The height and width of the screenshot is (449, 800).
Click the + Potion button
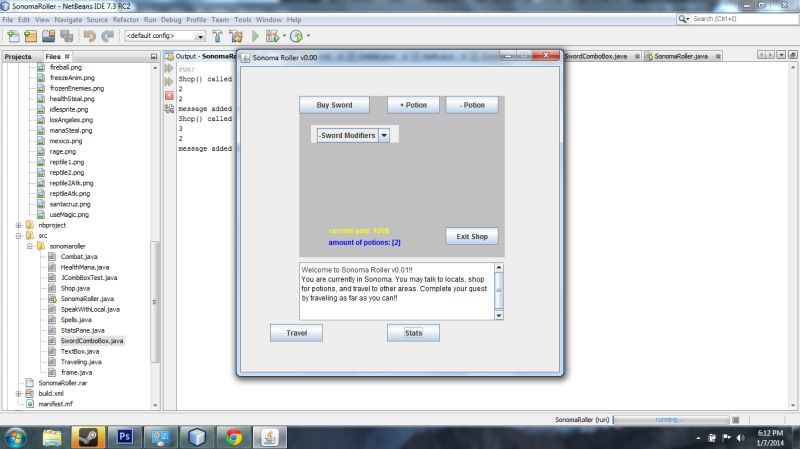point(413,105)
